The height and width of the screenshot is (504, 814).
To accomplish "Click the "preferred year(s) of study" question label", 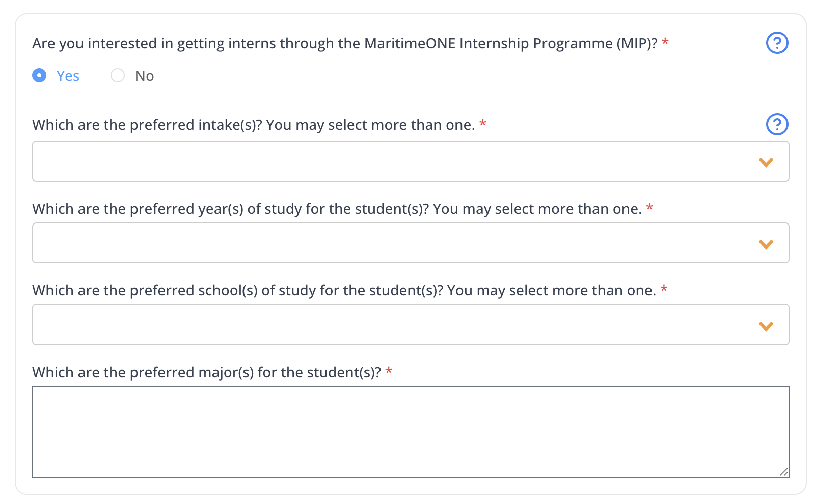I will (336, 209).
